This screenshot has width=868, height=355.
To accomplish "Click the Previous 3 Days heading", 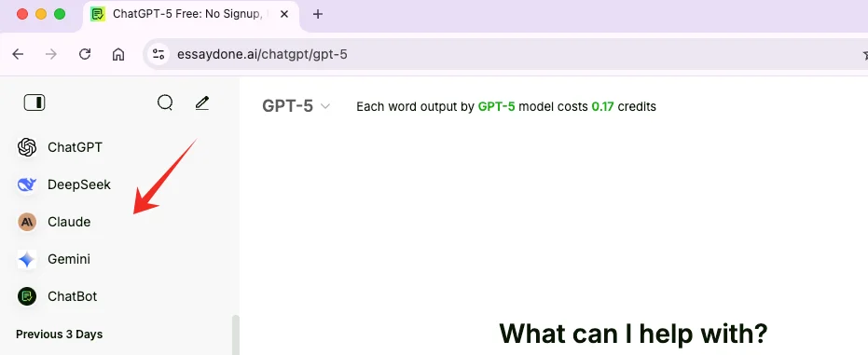I will coord(60,335).
